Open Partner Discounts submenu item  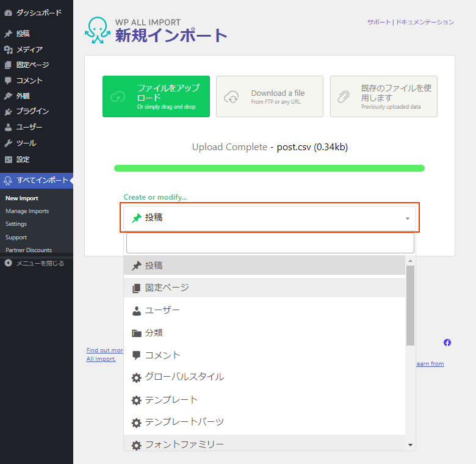tap(29, 250)
